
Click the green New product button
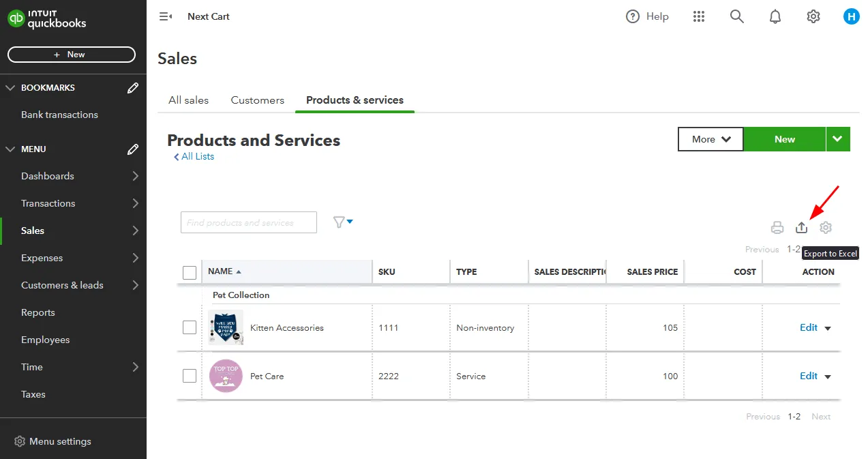(784, 139)
